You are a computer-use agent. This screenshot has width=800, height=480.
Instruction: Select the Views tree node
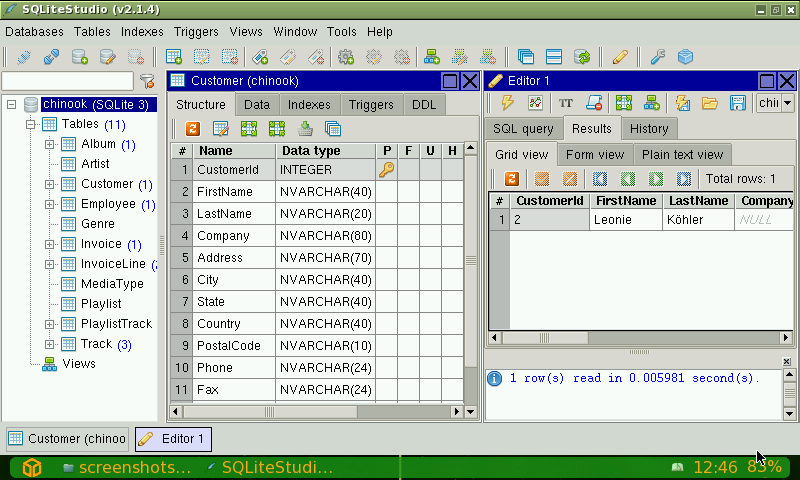click(79, 364)
